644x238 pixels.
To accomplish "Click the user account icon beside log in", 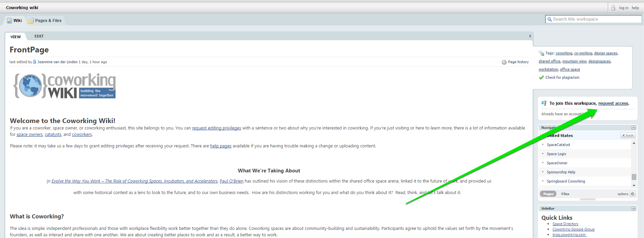I will click(x=613, y=8).
